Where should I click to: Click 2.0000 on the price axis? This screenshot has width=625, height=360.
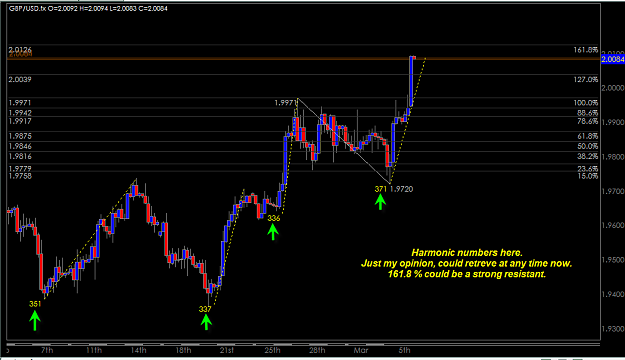click(613, 88)
